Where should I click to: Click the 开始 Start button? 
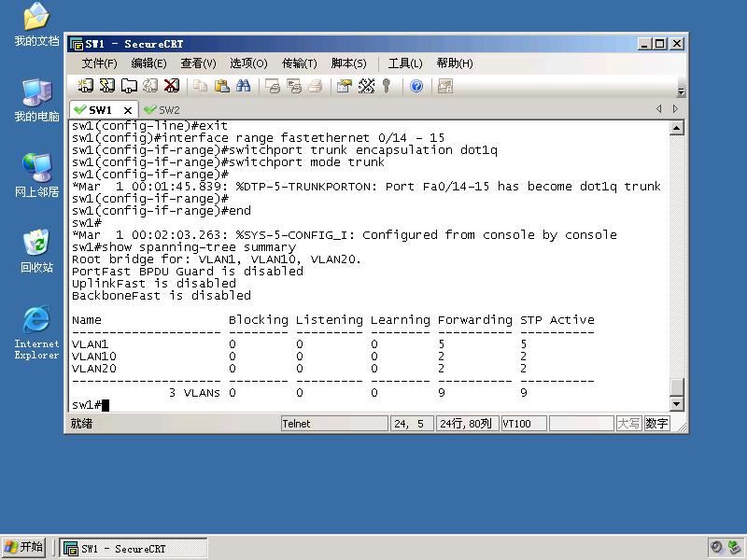point(23,548)
